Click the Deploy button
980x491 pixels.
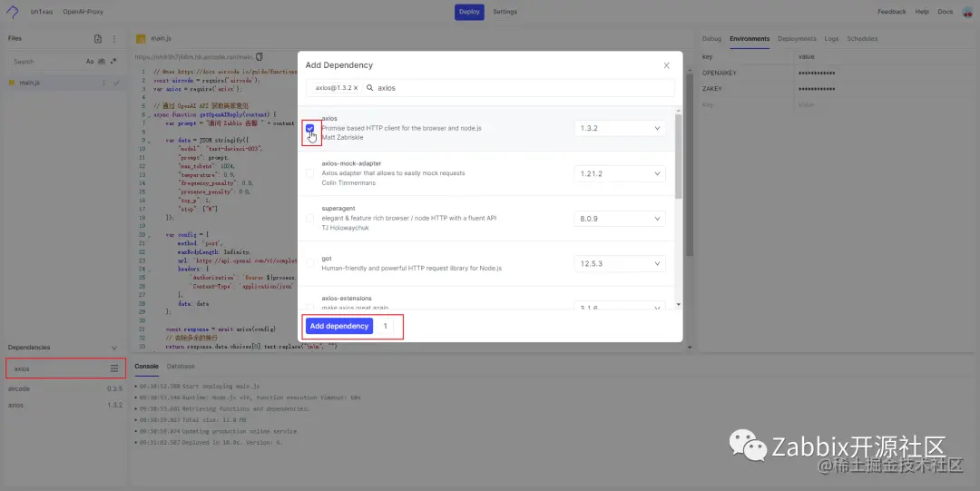(x=469, y=12)
